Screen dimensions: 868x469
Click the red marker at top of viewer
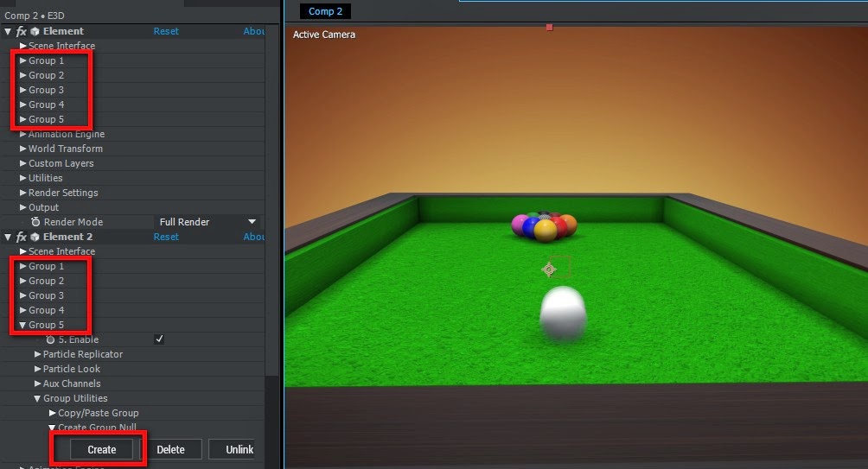[x=550, y=27]
